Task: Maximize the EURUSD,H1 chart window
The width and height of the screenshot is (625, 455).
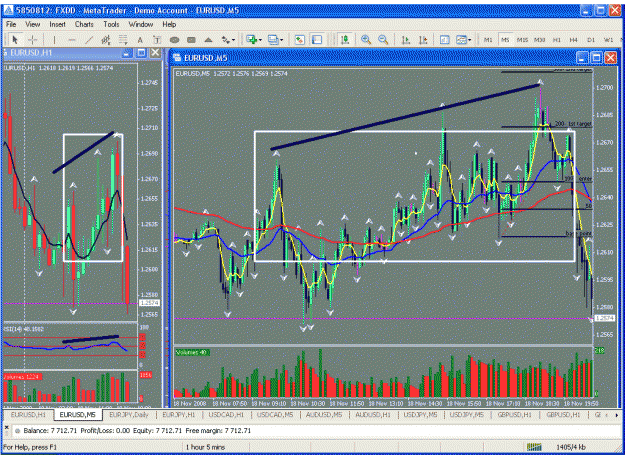Action: (141, 53)
